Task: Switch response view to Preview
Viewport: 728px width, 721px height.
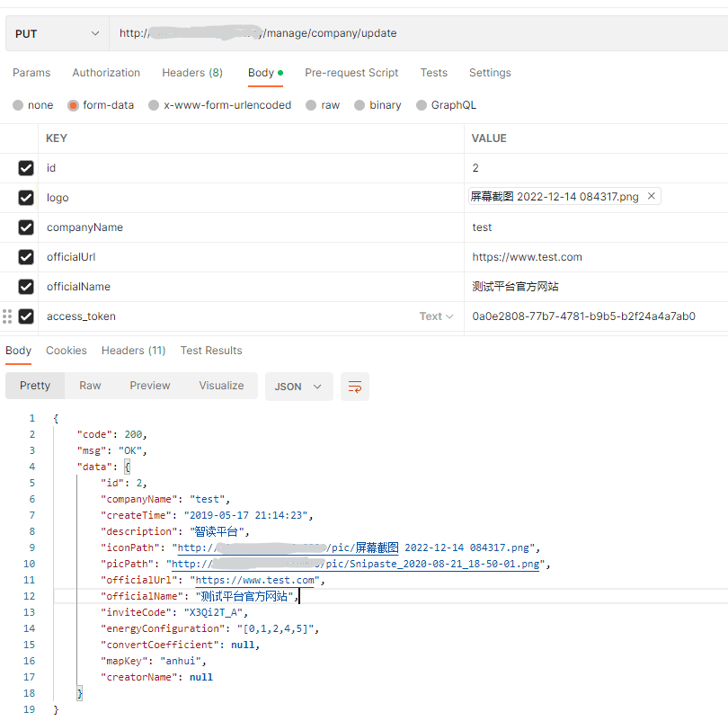Action: click(149, 386)
